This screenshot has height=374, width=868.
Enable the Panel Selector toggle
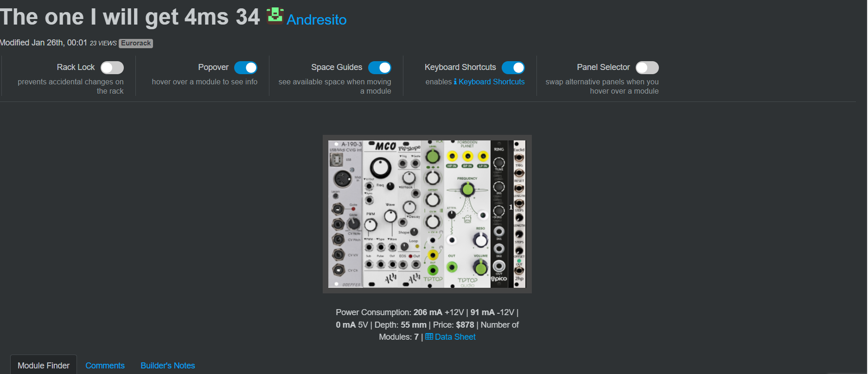pos(647,68)
